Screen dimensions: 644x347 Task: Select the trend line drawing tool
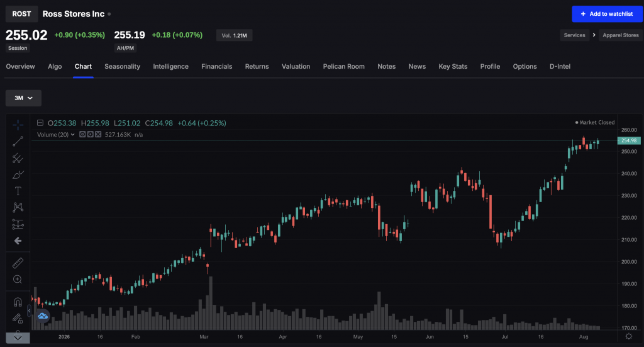click(18, 142)
